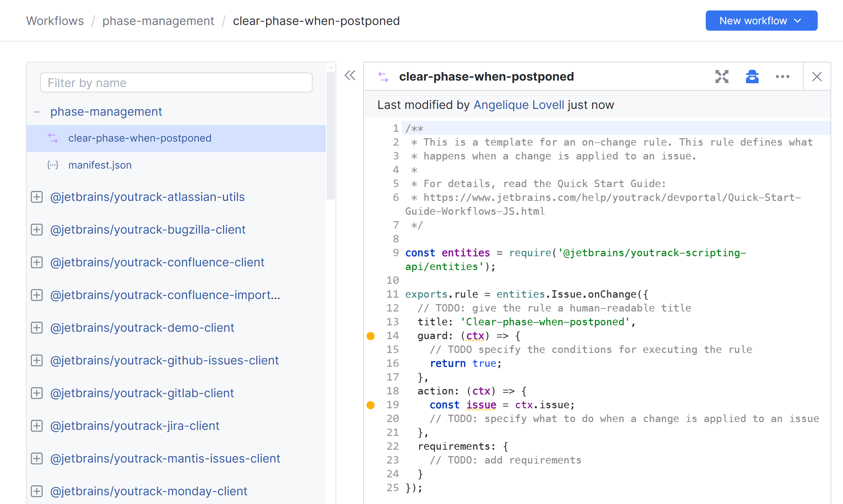The width and height of the screenshot is (843, 504).
Task: Expand @jetbrains/youtrack-github-issues-client package
Action: coord(37,360)
